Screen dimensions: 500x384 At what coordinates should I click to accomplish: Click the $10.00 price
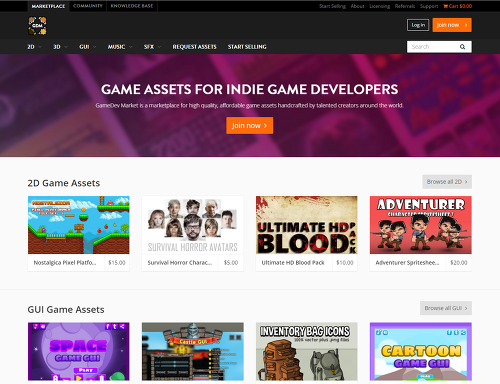point(345,263)
